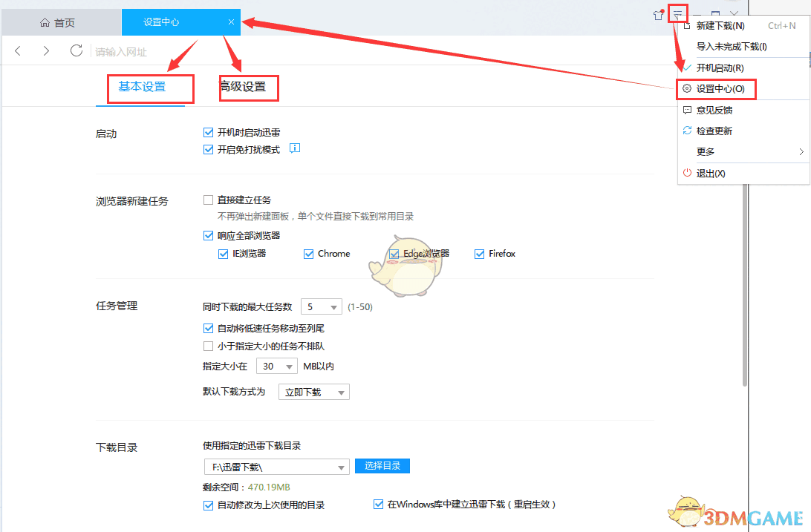Click the home icon on 首页 tab
This screenshot has height=532, width=811.
pos(45,22)
